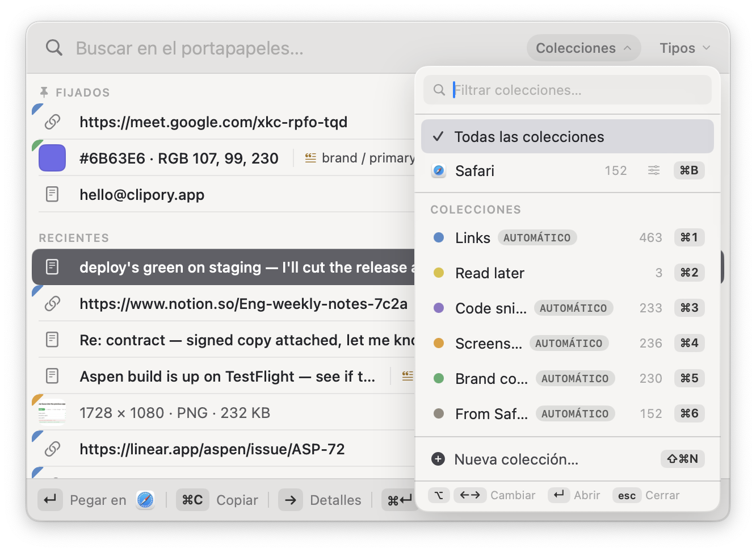Click the option key icon next to Cambiar
756x552 pixels.
point(439,495)
